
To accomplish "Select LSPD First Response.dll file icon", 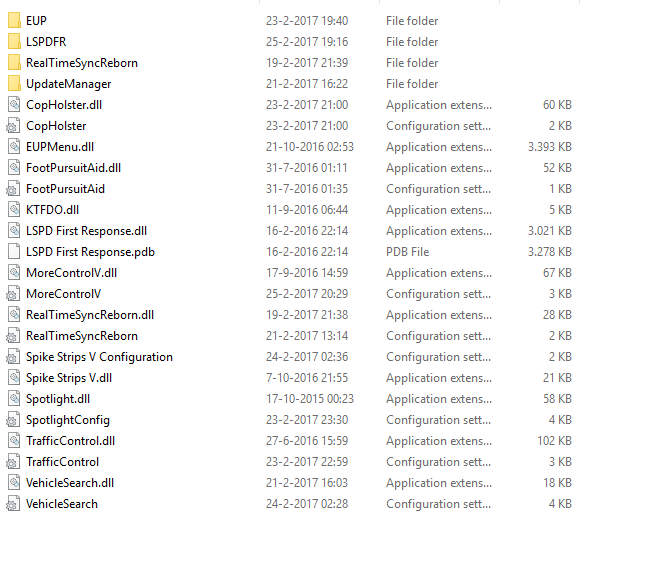I will 14,231.
